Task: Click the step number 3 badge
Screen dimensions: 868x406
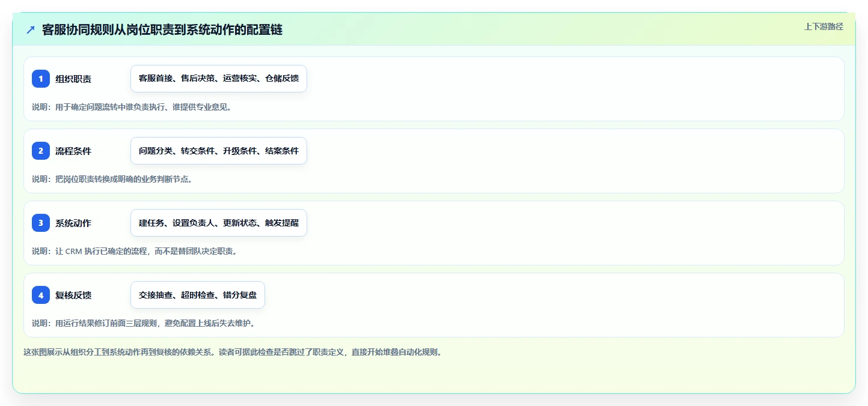Action: pyautogui.click(x=41, y=223)
